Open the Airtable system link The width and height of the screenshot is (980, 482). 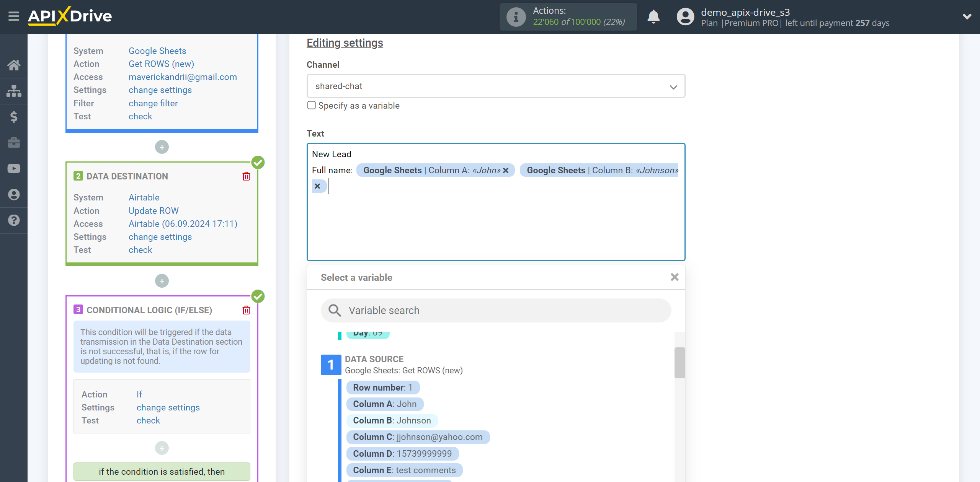(x=144, y=197)
